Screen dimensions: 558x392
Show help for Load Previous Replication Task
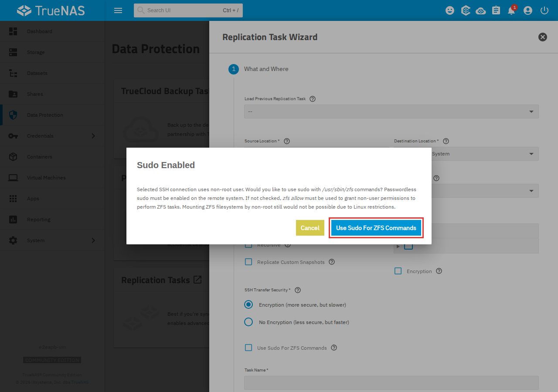(313, 99)
